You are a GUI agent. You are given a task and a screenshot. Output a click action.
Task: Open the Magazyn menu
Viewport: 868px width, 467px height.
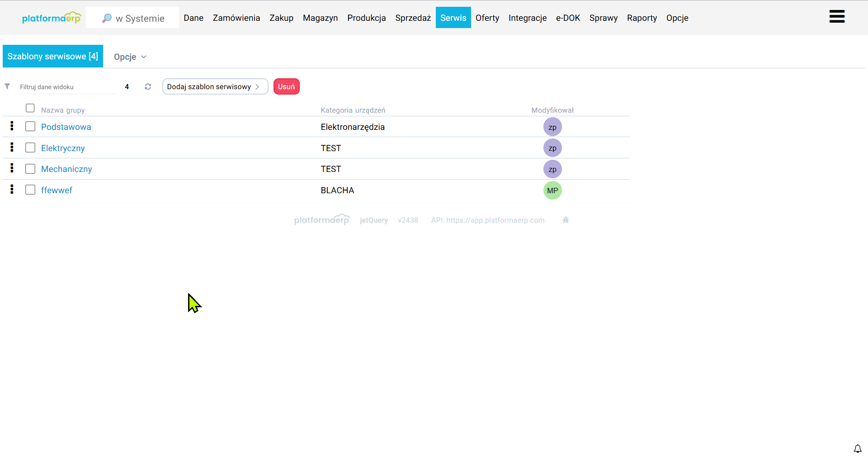[x=320, y=18]
